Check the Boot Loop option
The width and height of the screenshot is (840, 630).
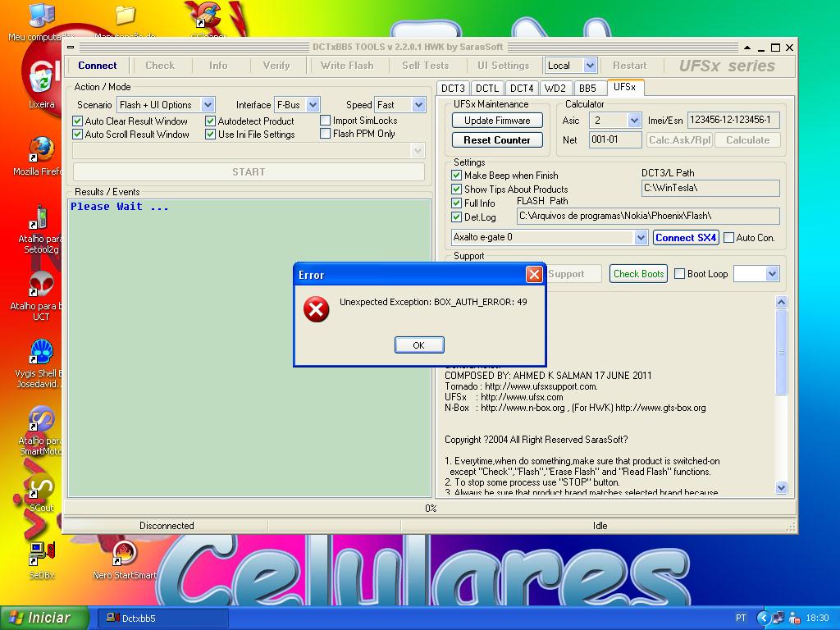tap(680, 274)
